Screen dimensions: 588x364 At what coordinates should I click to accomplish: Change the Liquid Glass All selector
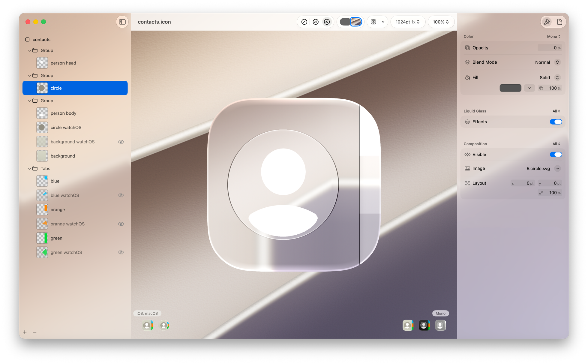556,111
